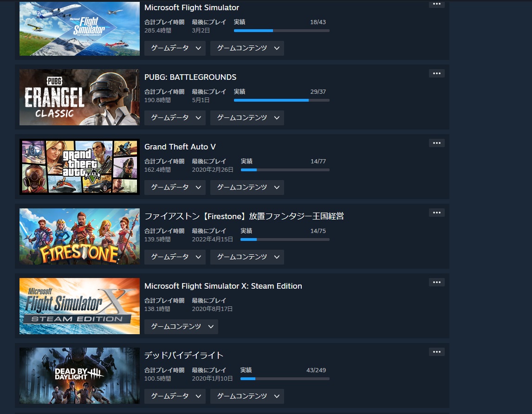The width and height of the screenshot is (532, 414).
Task: Open three-dot menu for Grand Theft Auto V
Action: pyautogui.click(x=437, y=143)
